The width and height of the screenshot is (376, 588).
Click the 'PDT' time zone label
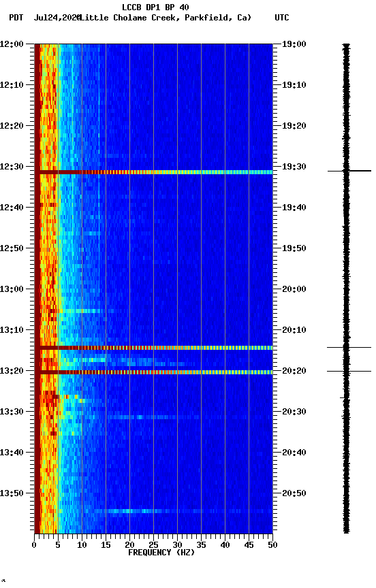[16, 18]
